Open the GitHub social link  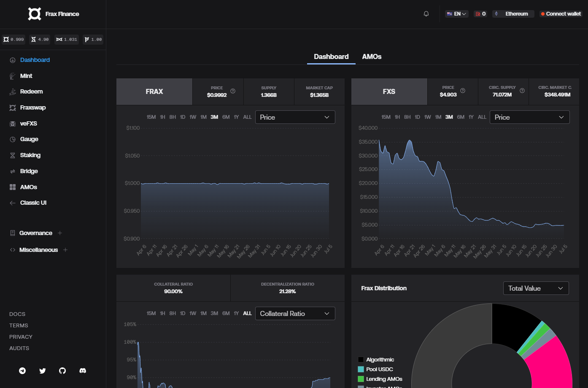click(62, 371)
